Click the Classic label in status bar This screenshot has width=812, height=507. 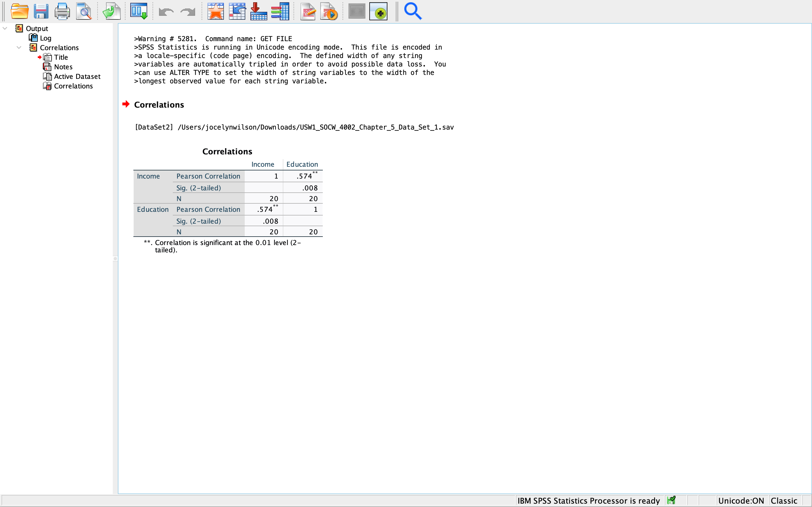point(784,501)
